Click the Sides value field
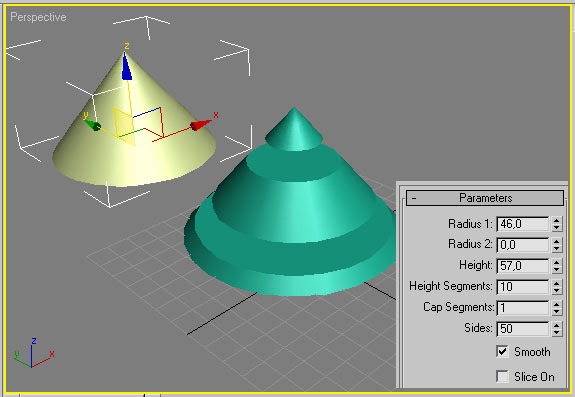This screenshot has height=397, width=575. [523, 328]
